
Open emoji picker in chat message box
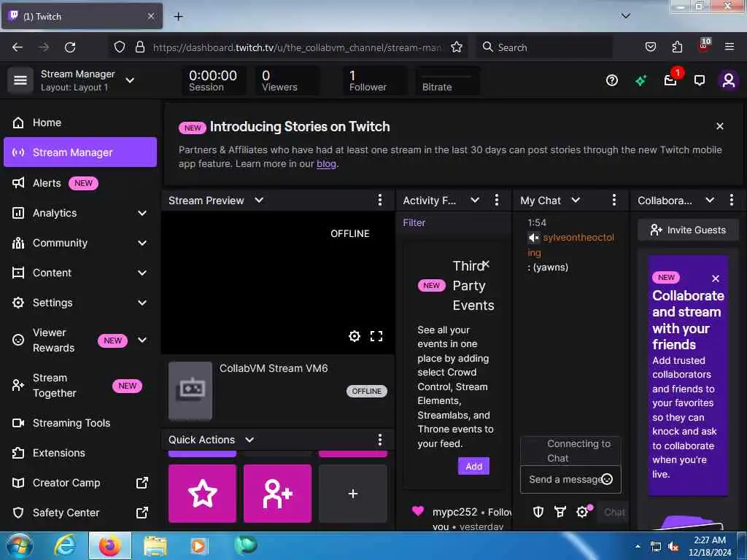pos(607,479)
